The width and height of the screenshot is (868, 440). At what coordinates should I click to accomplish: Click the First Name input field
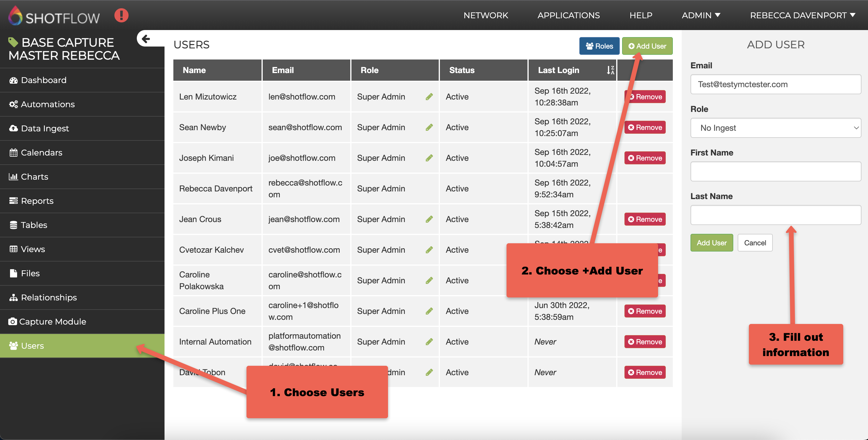(x=775, y=171)
